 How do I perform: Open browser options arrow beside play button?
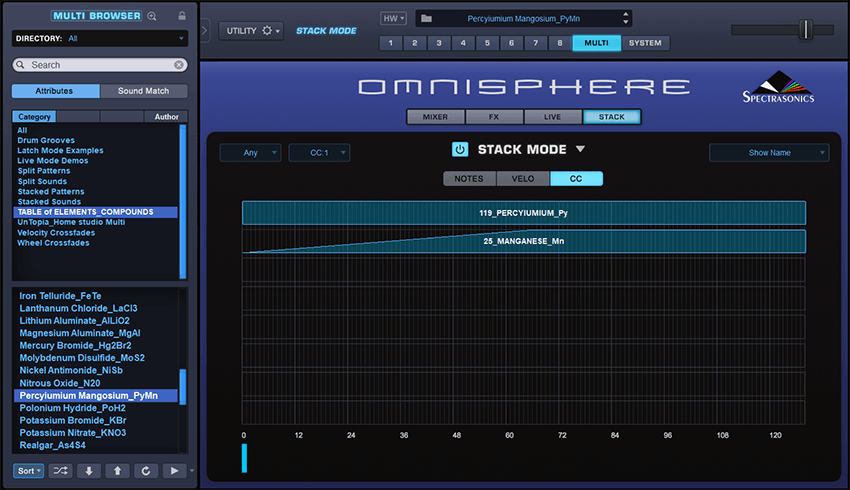click(191, 470)
